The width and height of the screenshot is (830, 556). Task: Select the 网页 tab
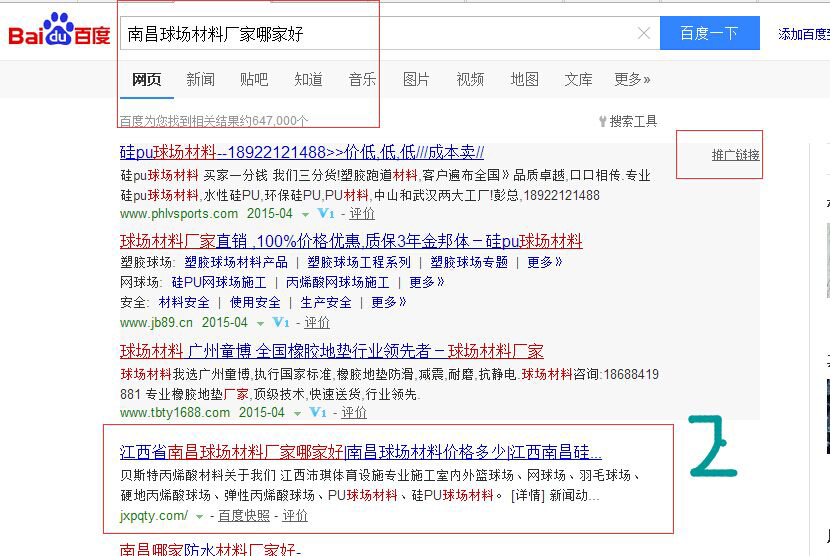147,79
